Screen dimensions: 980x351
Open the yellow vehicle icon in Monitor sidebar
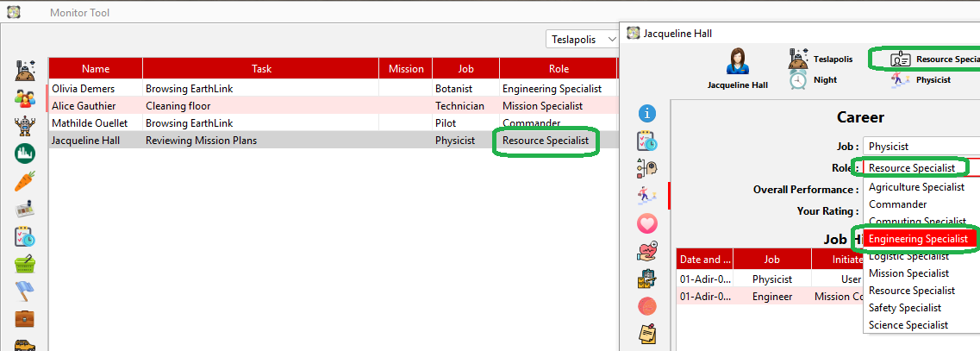[x=25, y=344]
